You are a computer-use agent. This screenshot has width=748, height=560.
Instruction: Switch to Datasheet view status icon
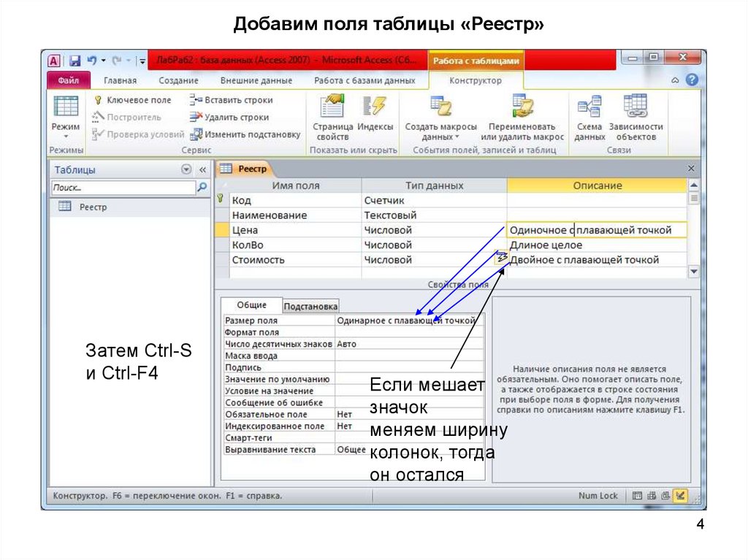tap(637, 496)
